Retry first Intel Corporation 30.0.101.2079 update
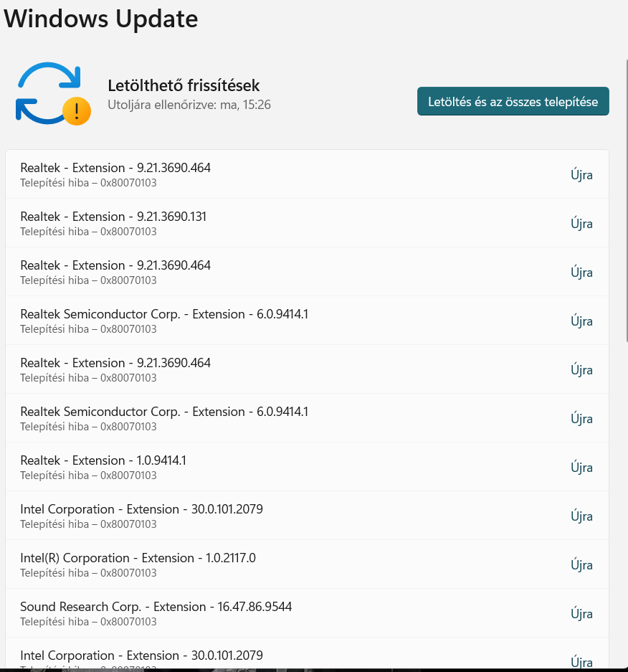 [x=581, y=516]
